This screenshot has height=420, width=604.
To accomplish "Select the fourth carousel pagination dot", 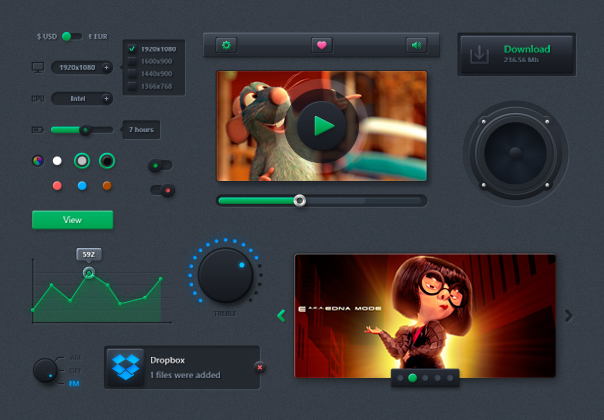I will click(437, 378).
